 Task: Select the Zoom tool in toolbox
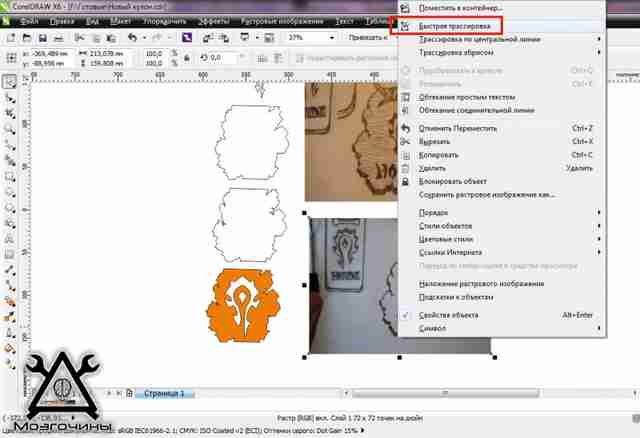pyautogui.click(x=9, y=129)
